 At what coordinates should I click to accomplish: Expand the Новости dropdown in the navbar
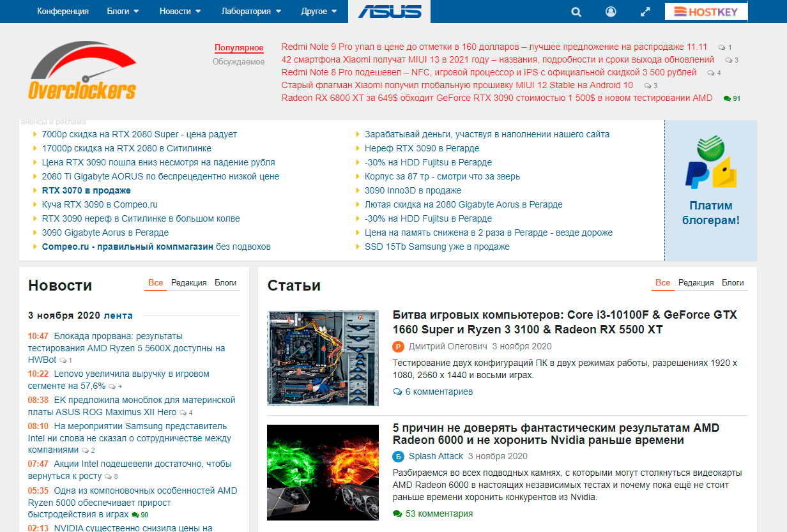(180, 11)
